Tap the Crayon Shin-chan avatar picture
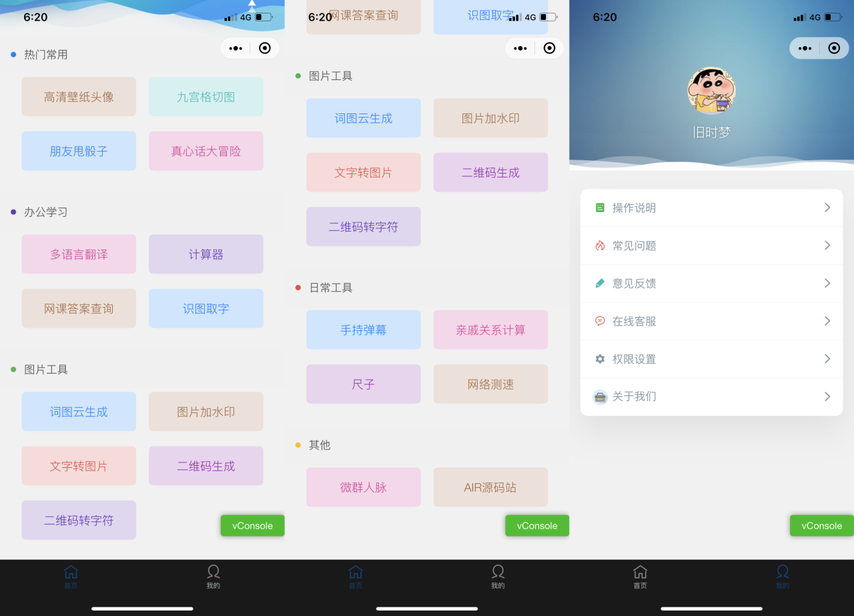 [711, 91]
